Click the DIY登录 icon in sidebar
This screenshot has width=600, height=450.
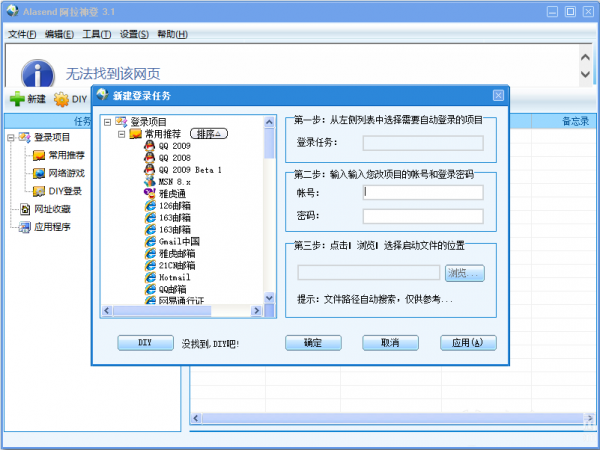39,191
